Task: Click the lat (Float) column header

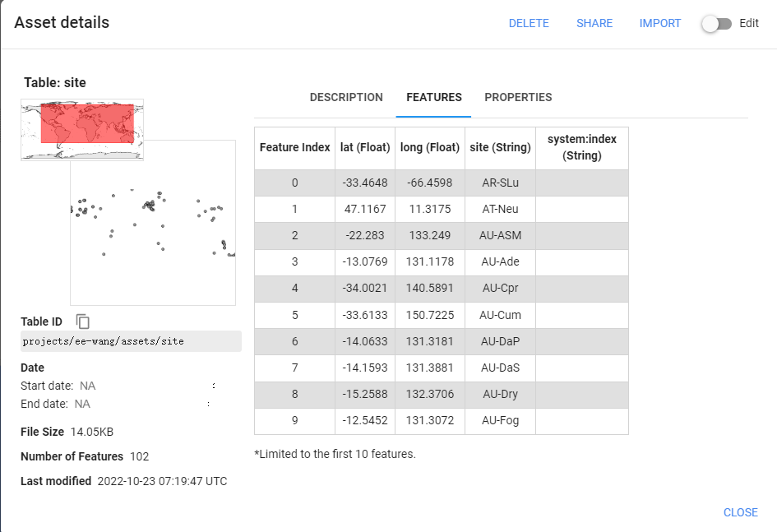Action: (x=365, y=147)
